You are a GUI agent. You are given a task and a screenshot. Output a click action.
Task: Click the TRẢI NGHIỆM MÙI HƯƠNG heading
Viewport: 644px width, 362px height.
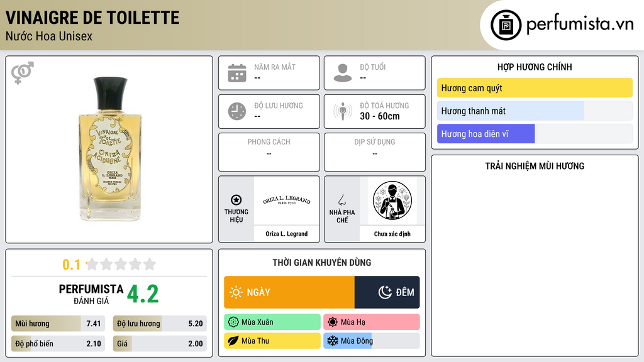tap(535, 166)
